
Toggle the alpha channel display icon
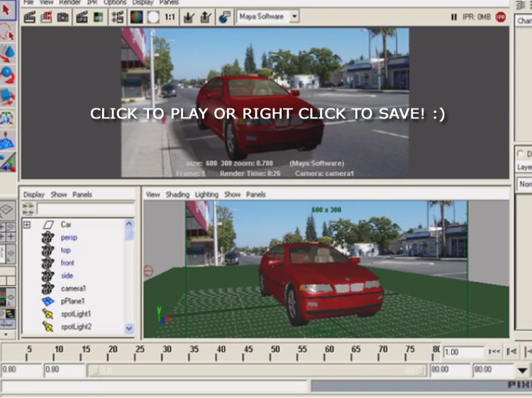click(x=153, y=16)
